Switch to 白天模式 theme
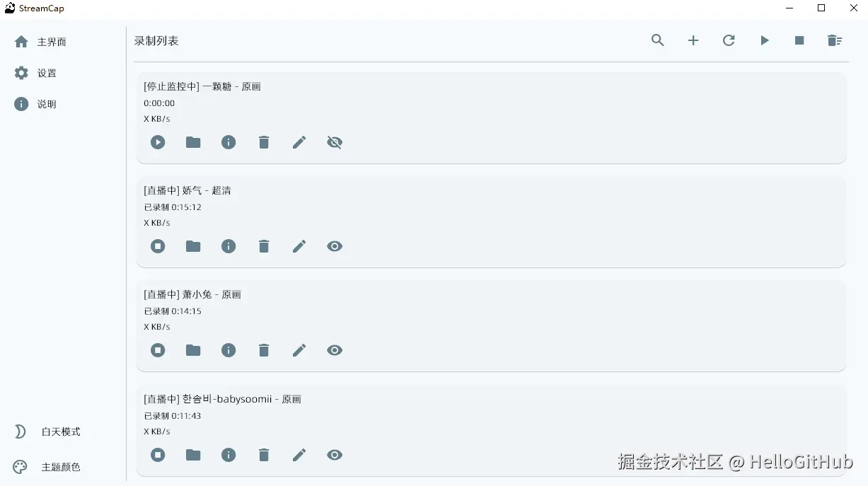This screenshot has width=868, height=486. [x=60, y=432]
